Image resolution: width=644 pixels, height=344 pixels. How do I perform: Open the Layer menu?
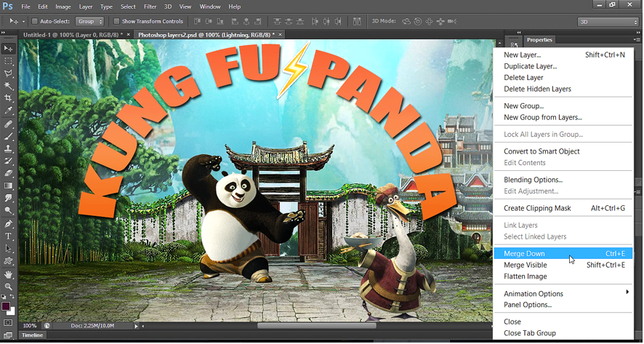(x=86, y=7)
